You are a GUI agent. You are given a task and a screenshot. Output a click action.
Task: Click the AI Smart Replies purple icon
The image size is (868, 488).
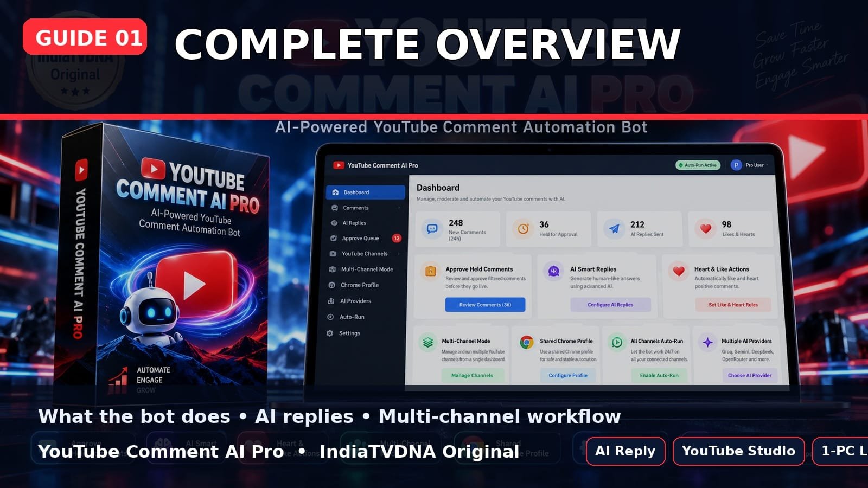tap(554, 271)
